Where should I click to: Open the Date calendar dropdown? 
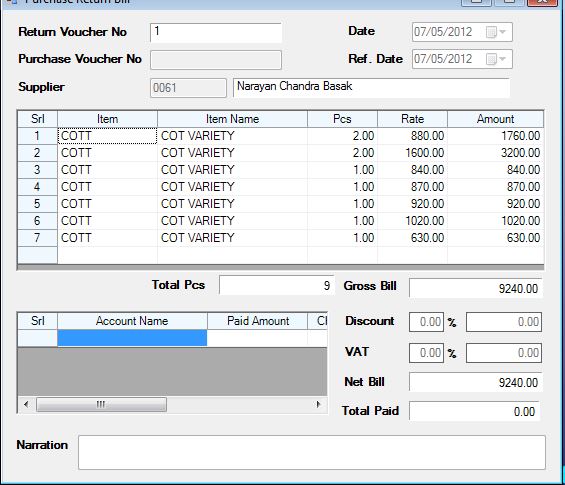tap(496, 32)
